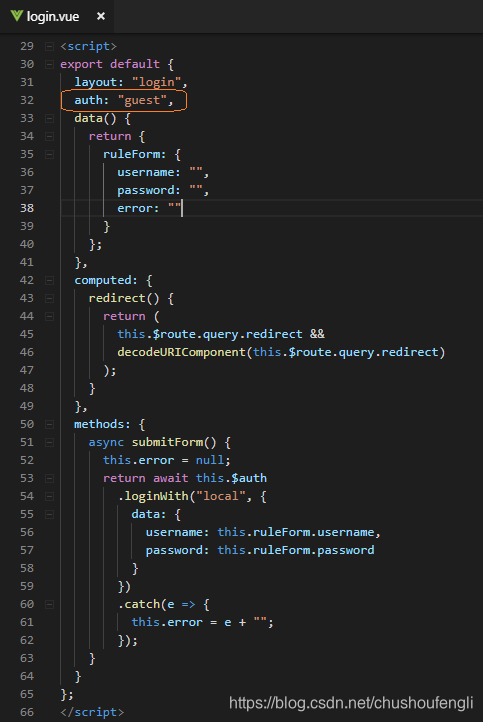Click this.$route.query.redirect && text
The height and width of the screenshot is (722, 483).
point(221,334)
